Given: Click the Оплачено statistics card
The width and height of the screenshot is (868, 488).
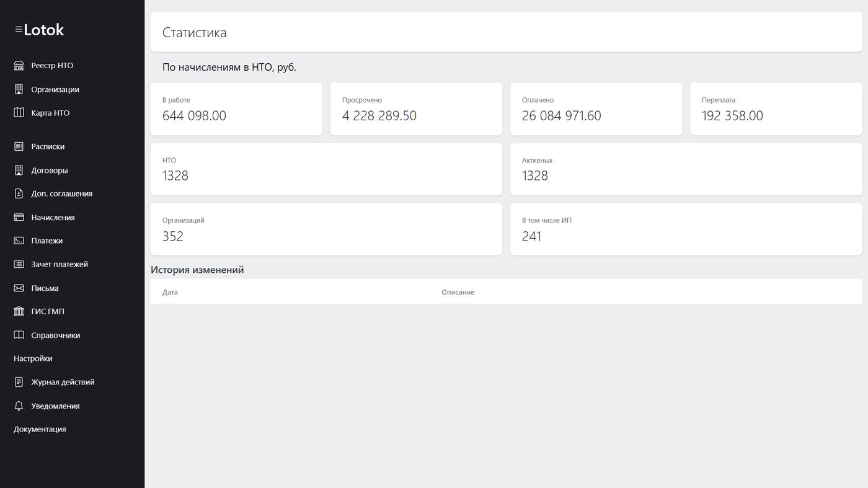Looking at the screenshot, I should tap(596, 109).
